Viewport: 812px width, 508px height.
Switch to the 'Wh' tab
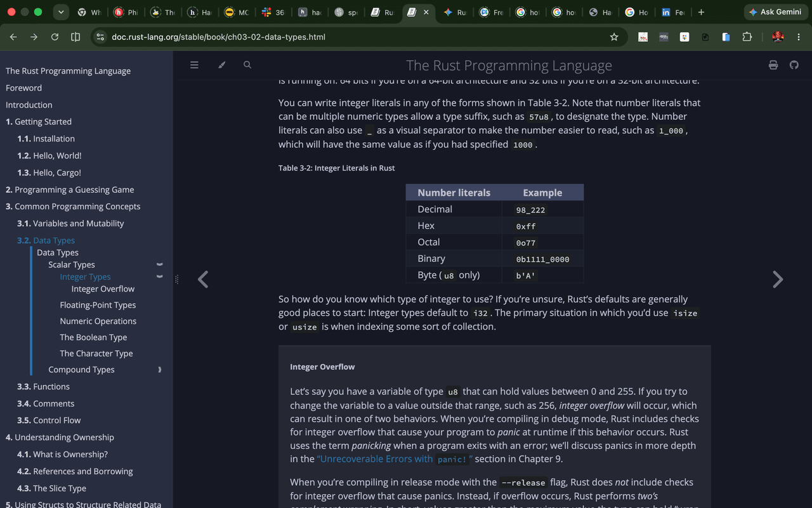click(89, 12)
